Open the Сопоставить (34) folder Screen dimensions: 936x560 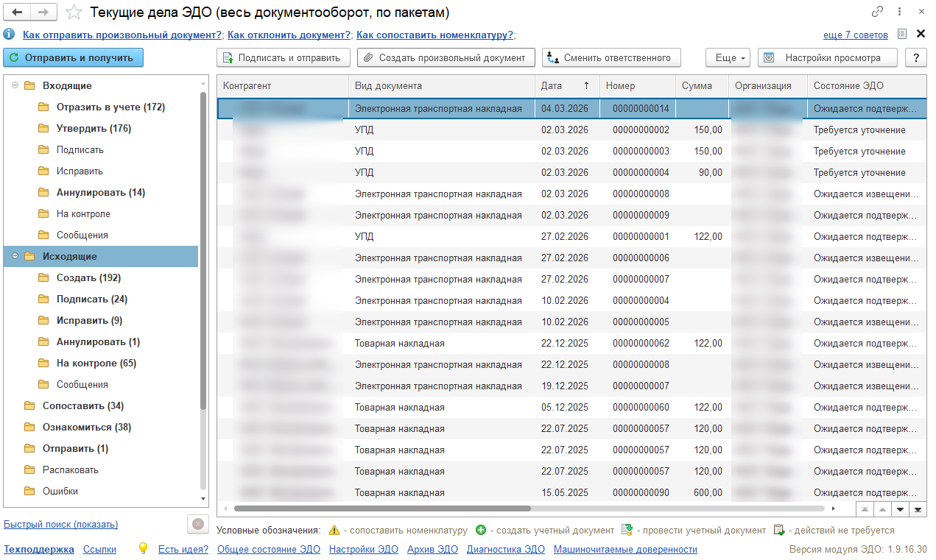(x=82, y=406)
